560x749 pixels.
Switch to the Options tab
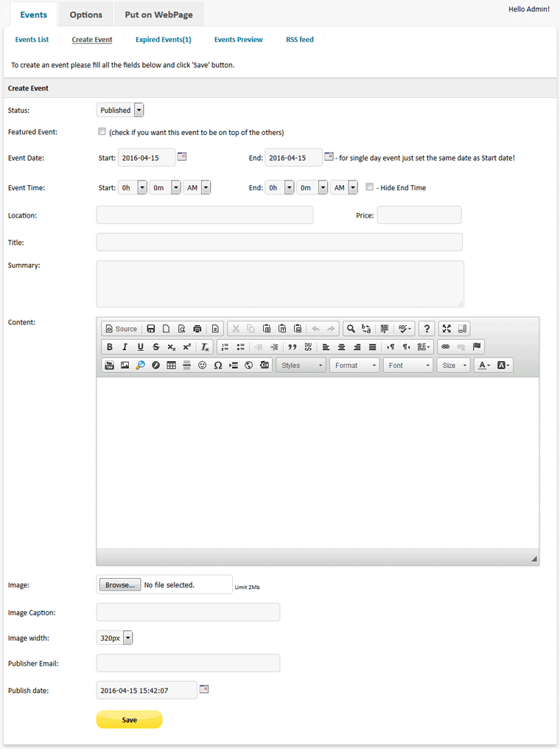coord(86,15)
